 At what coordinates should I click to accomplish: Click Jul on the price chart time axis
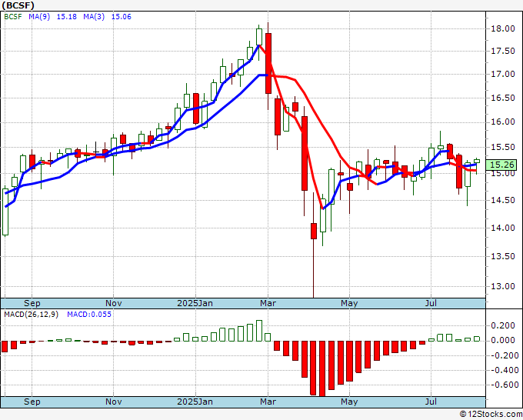tap(431, 303)
